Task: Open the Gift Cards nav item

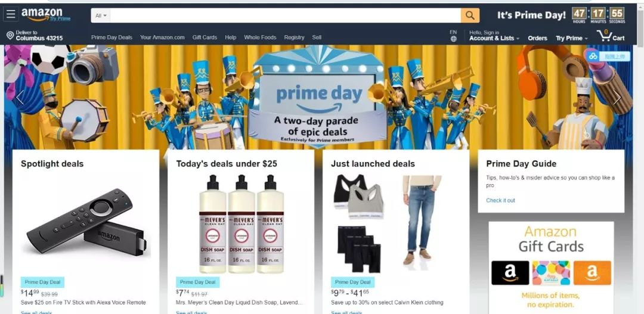Action: [205, 38]
